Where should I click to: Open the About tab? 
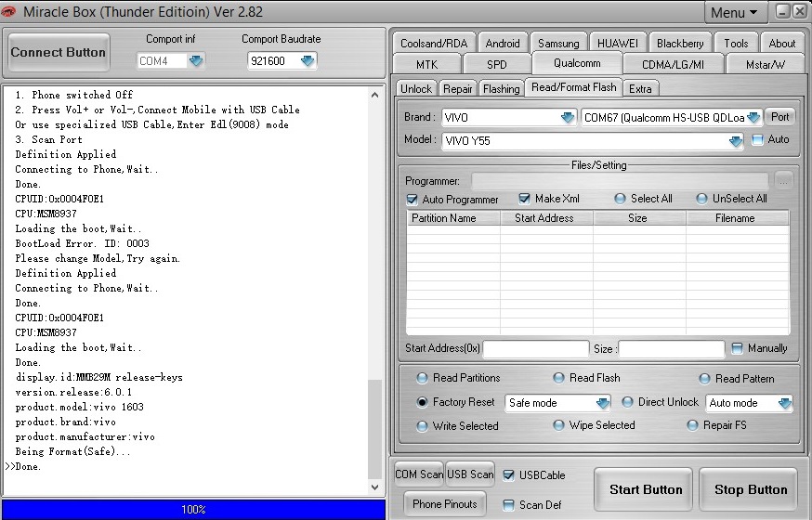tap(781, 44)
